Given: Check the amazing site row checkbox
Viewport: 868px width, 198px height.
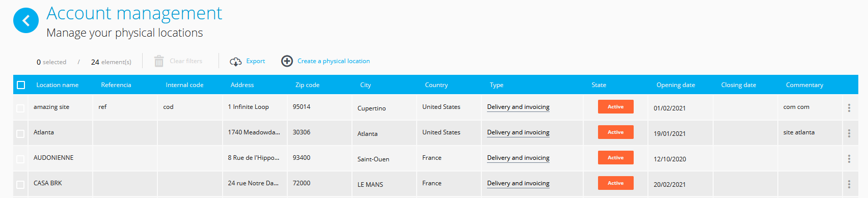Looking at the screenshot, I should (20, 108).
